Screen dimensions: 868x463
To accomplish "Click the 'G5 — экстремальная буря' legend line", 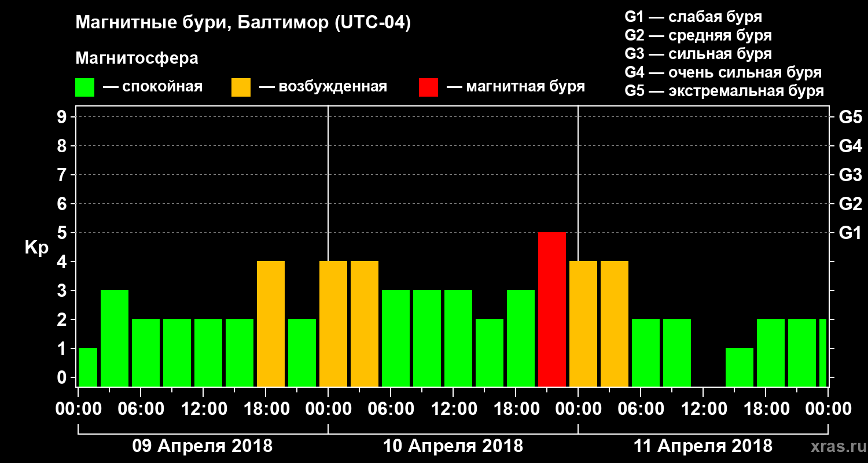I will [x=724, y=91].
